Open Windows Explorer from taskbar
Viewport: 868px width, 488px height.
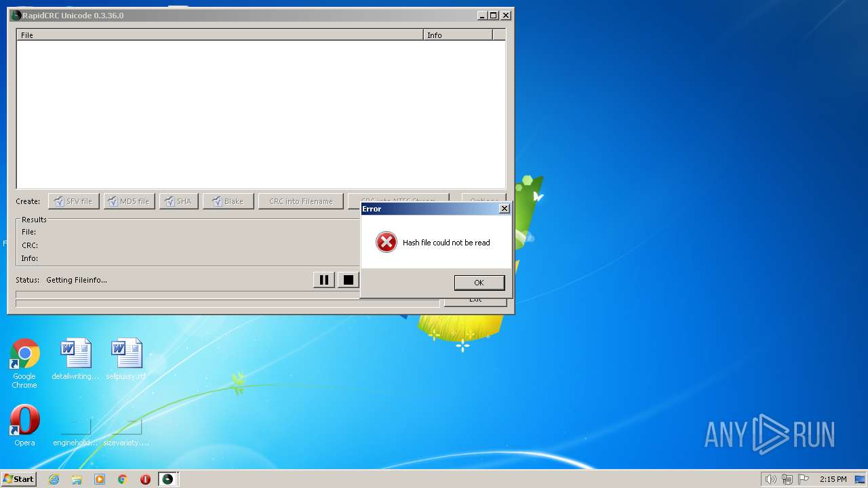point(77,479)
